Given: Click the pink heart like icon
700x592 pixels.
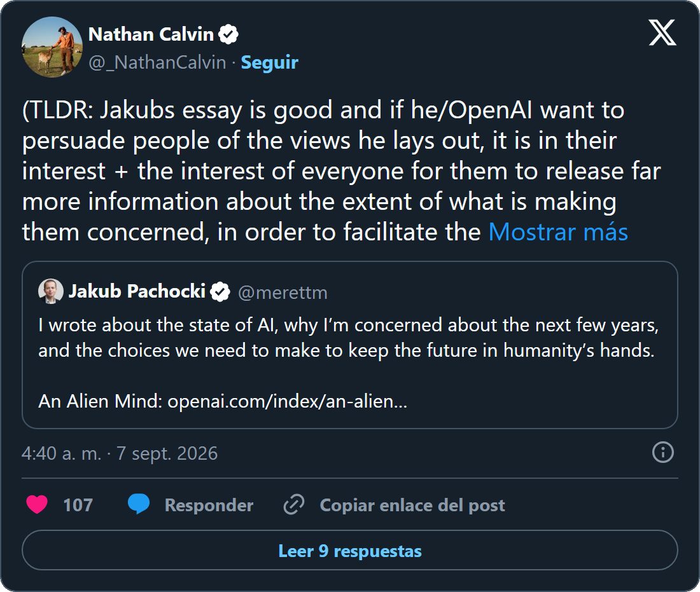Looking at the screenshot, I should pos(37,504).
